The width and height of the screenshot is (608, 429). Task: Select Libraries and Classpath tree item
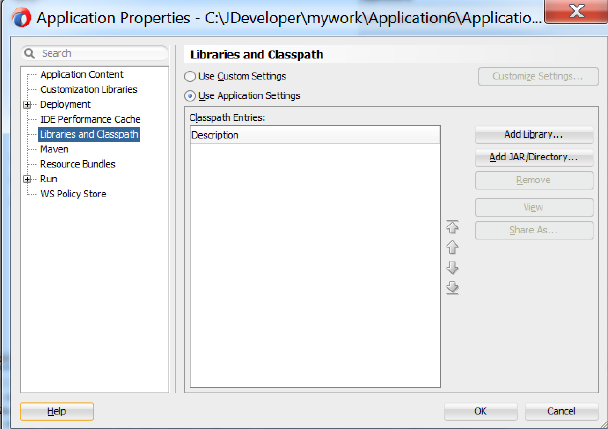click(89, 134)
